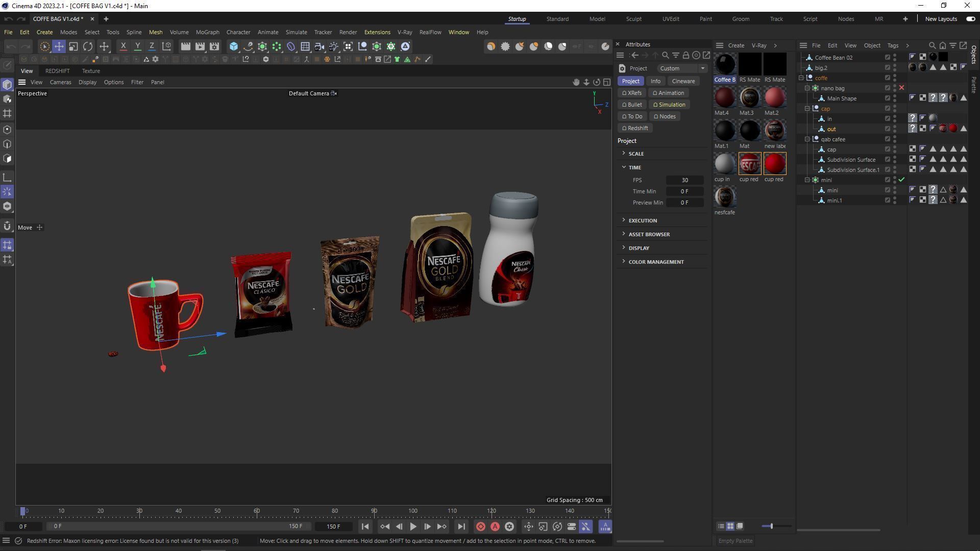This screenshot has height=551, width=980.
Task: Click Object Manager search magnifier icon
Action: [x=932, y=45]
